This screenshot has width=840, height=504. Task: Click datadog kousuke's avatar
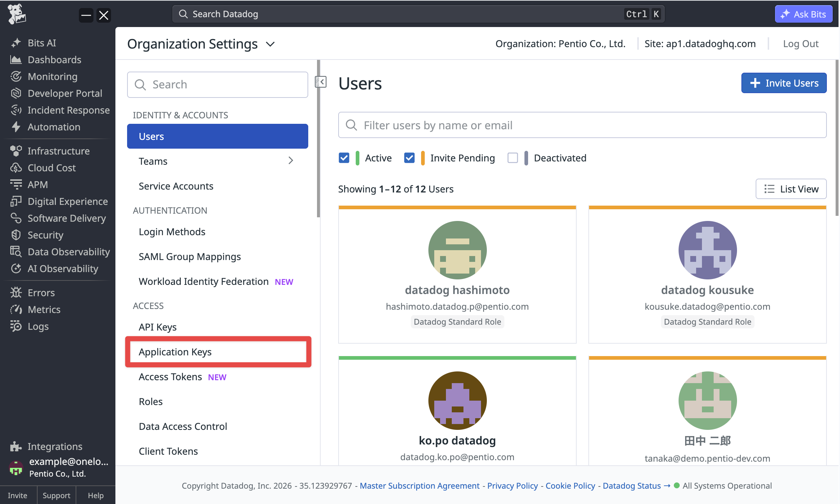point(707,250)
